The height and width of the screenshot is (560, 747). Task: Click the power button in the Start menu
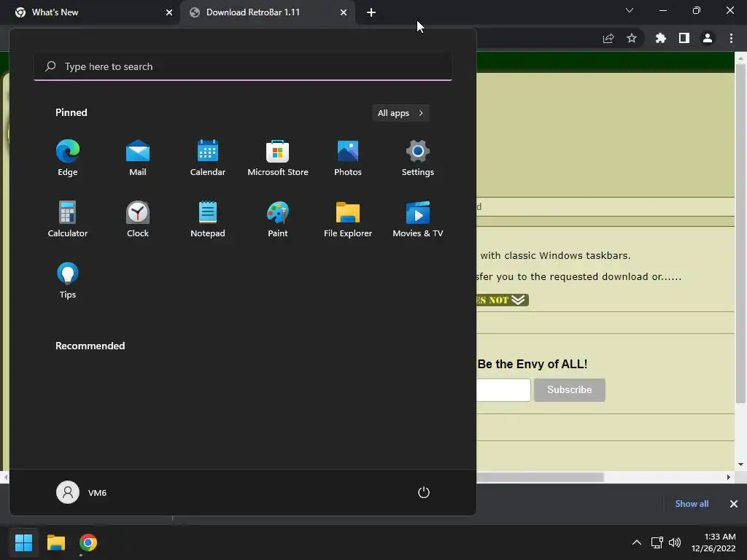click(x=424, y=492)
